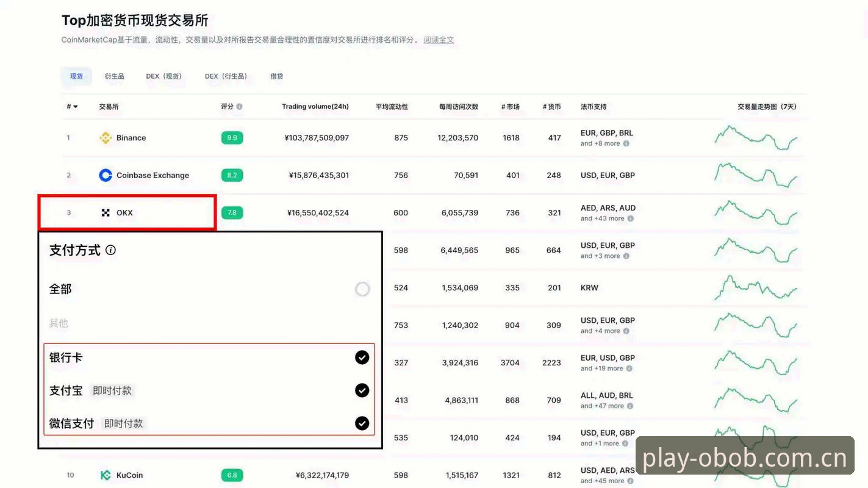Open the KuCoin exchange link

pos(130,475)
